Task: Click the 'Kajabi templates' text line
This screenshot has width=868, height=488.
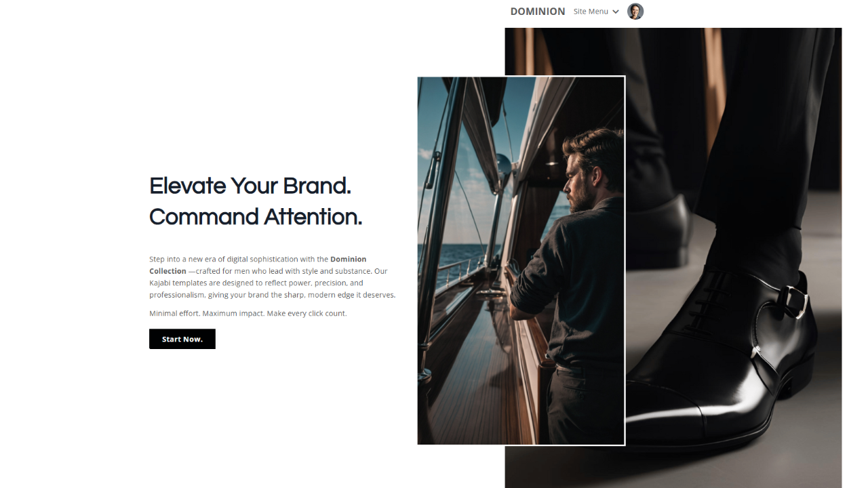Action: click(256, 283)
